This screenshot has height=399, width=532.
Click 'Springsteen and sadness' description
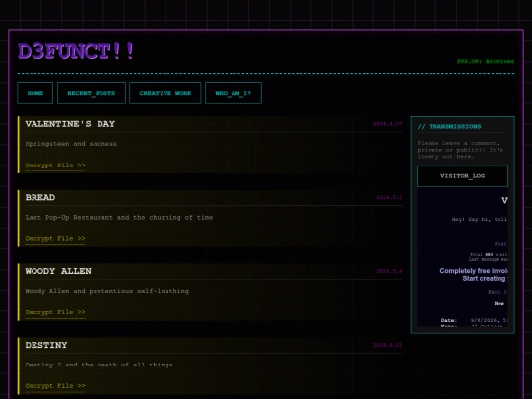(x=71, y=144)
